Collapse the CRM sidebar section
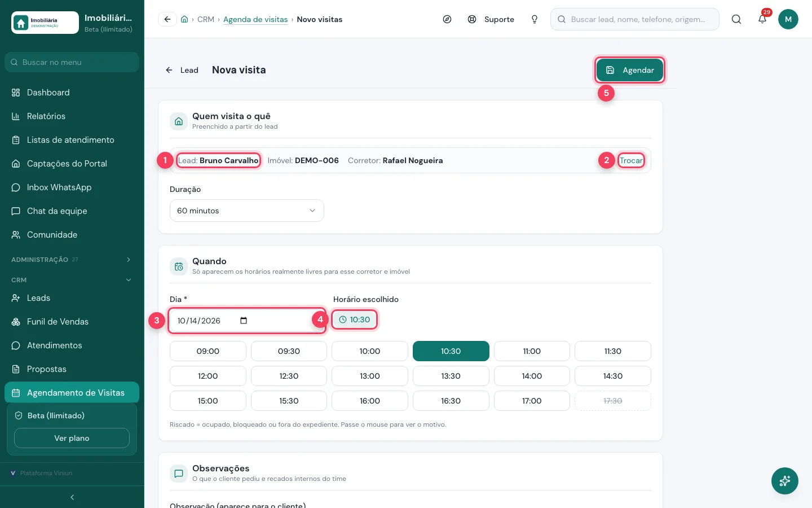812x508 pixels. tap(72, 280)
